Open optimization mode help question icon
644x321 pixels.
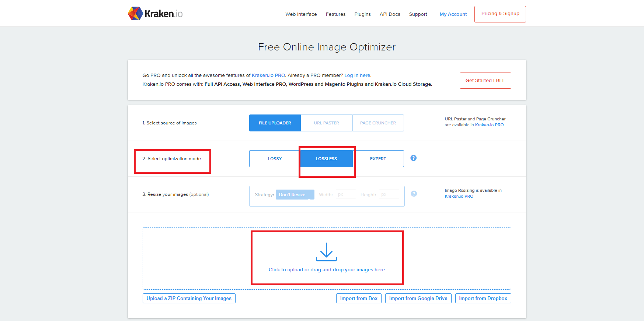pyautogui.click(x=413, y=158)
